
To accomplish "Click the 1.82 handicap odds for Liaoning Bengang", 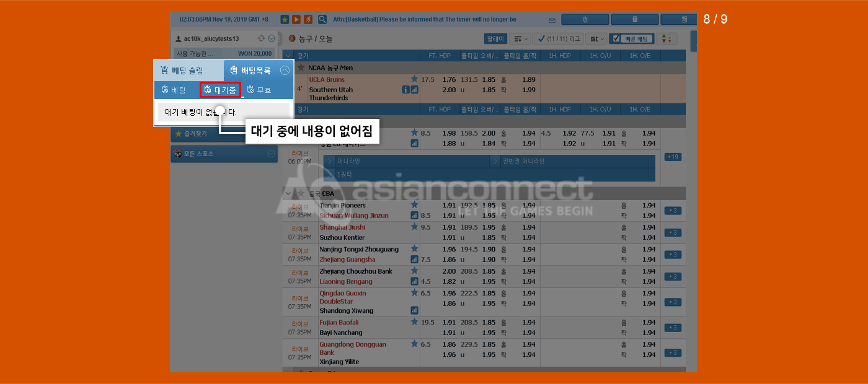I will coord(449,281).
